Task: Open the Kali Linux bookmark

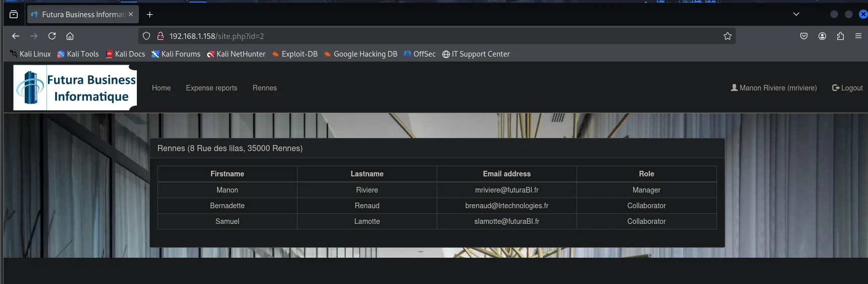Action: [30, 54]
